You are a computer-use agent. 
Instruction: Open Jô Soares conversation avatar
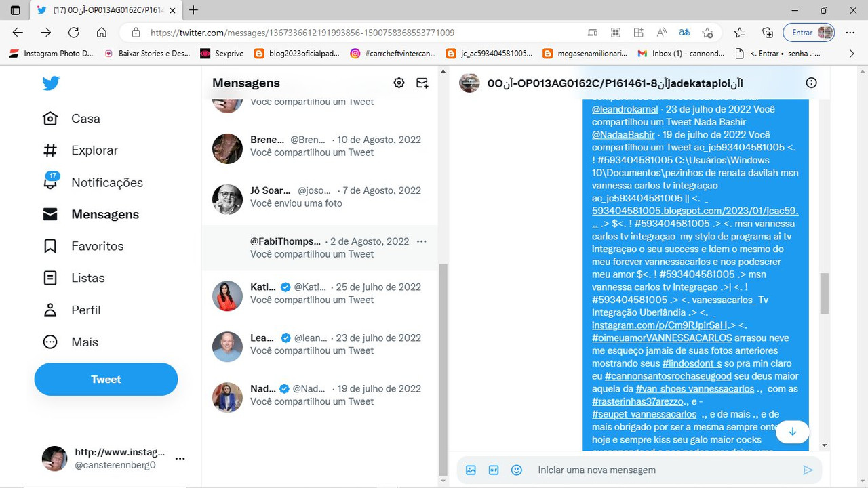point(227,199)
